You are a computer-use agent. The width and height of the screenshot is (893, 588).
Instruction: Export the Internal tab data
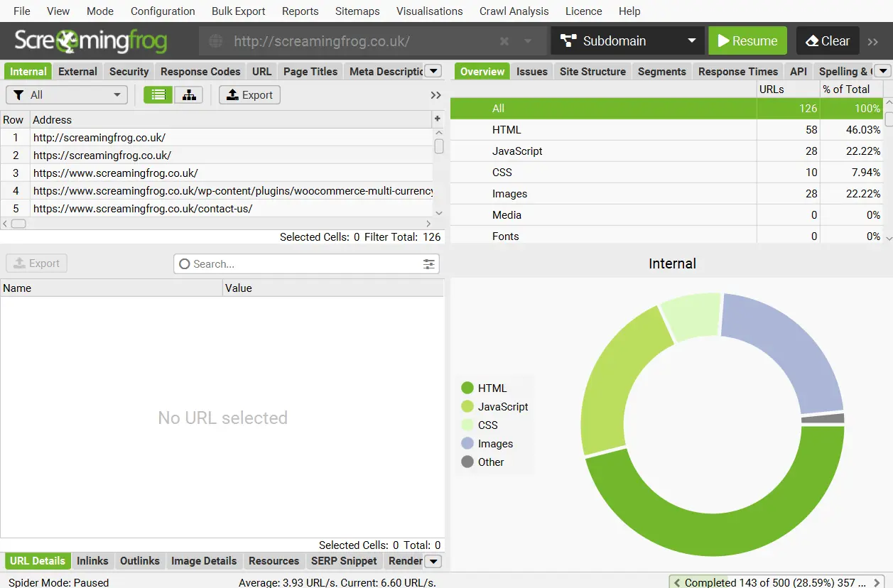tap(249, 95)
